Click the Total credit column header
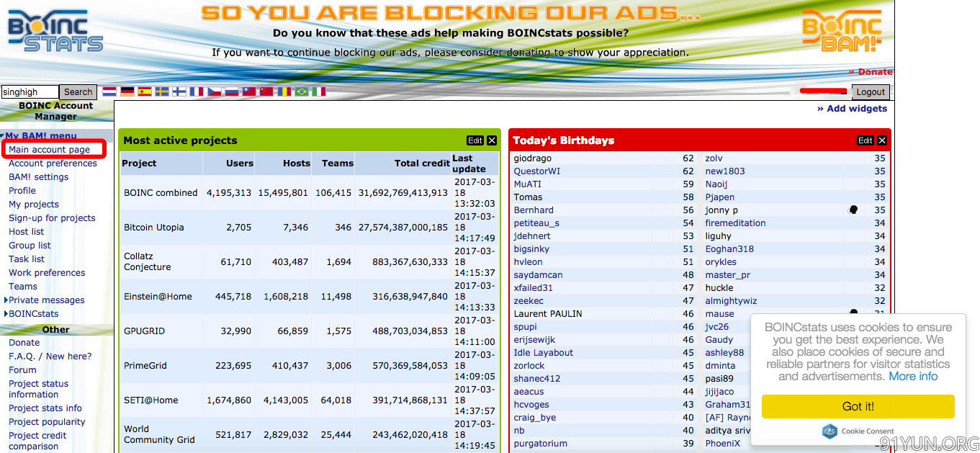The height and width of the screenshot is (453, 980). coord(422,163)
